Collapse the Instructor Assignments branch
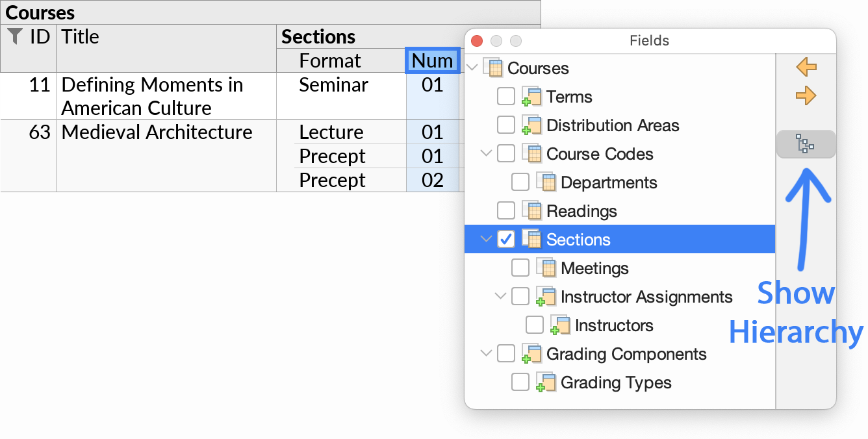868x439 pixels. 500,296
